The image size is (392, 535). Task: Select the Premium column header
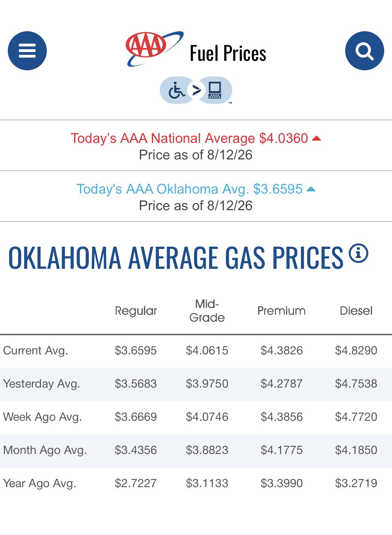281,311
